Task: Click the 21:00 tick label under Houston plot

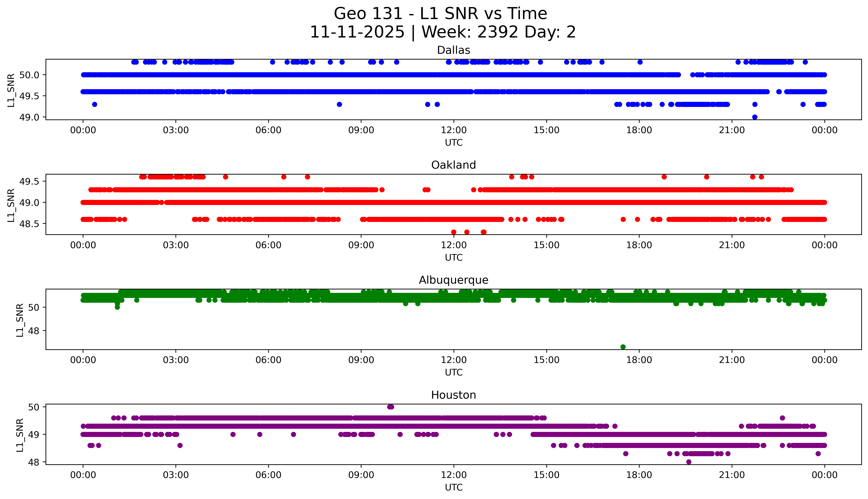Action: 732,475
